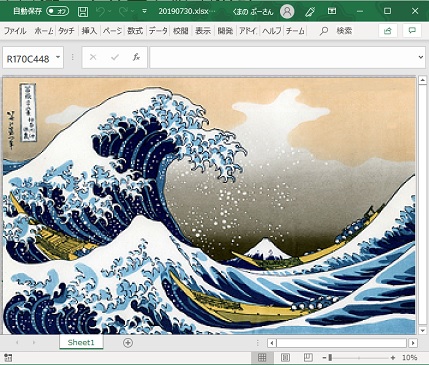Image resolution: width=429 pixels, height=365 pixels.
Task: Click the Comments speech bubble icon
Action: [412, 31]
